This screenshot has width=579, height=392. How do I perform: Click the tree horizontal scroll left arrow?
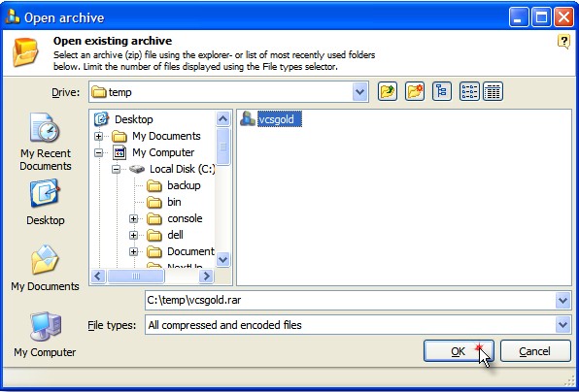(x=98, y=276)
